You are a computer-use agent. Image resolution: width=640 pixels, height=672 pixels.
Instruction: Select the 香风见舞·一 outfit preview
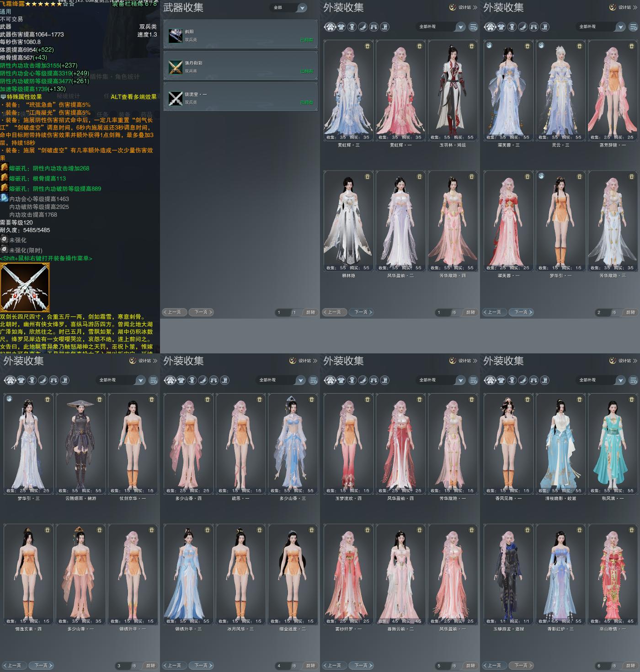pyautogui.click(x=508, y=443)
